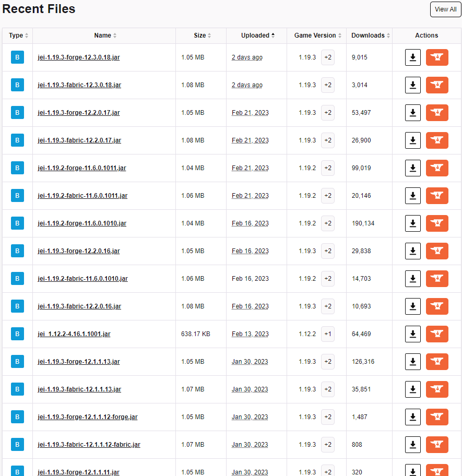Download jei-1.19.2-forge-11.6.0.1010.jar file
462x476 pixels.
pos(412,223)
